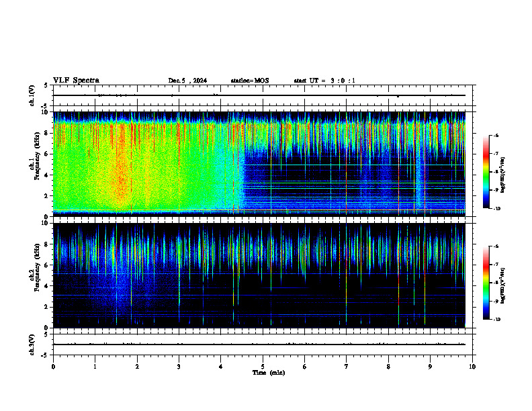Click the "VLF Spectra" plot title

pyautogui.click(x=76, y=81)
